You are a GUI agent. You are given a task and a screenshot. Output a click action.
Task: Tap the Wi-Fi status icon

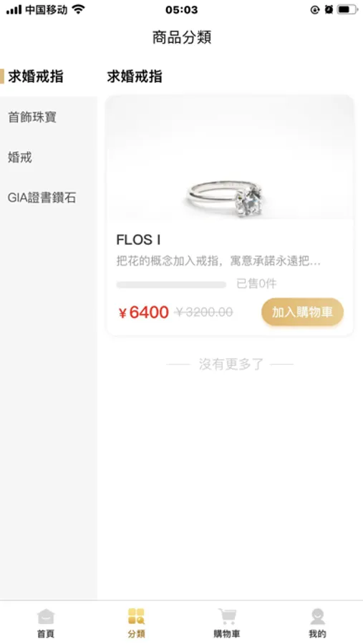point(78,9)
